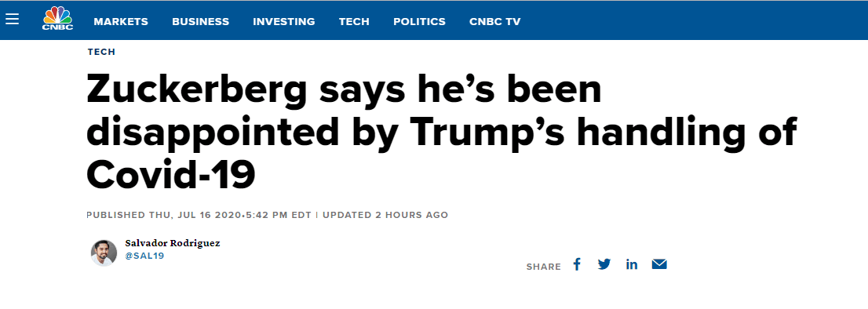This screenshot has width=868, height=309.
Task: Open CNBC TV from the navigation
Action: click(x=495, y=21)
